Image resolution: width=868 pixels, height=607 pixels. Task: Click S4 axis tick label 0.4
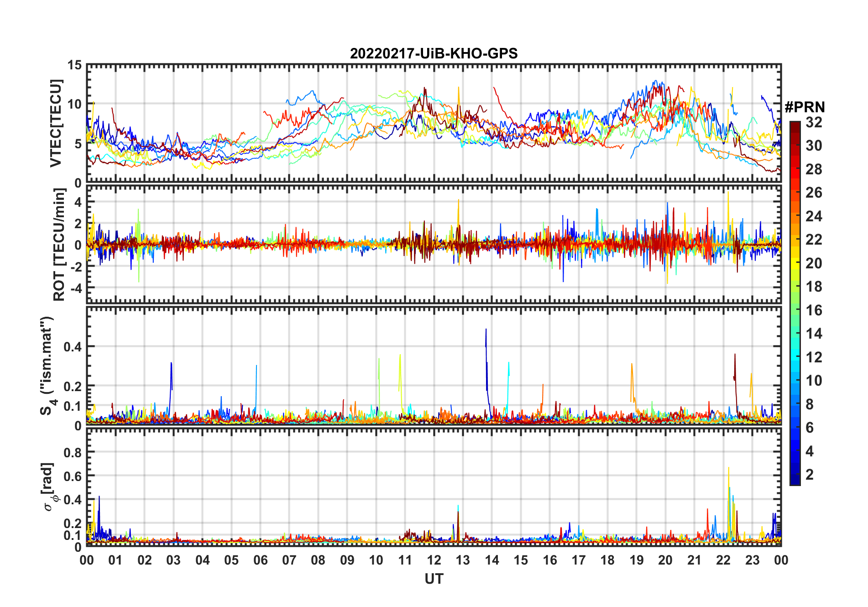click(73, 347)
